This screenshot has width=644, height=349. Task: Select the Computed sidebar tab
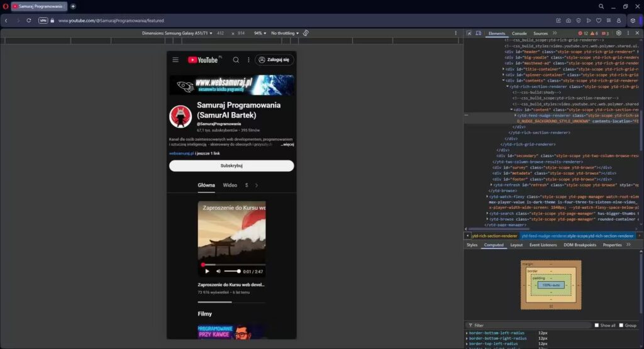[494, 245]
